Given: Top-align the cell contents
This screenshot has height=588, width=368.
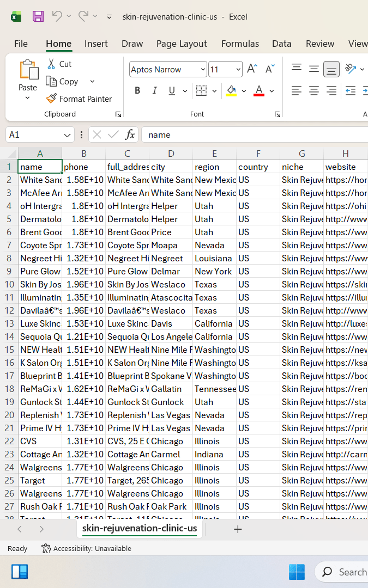Looking at the screenshot, I should (296, 69).
